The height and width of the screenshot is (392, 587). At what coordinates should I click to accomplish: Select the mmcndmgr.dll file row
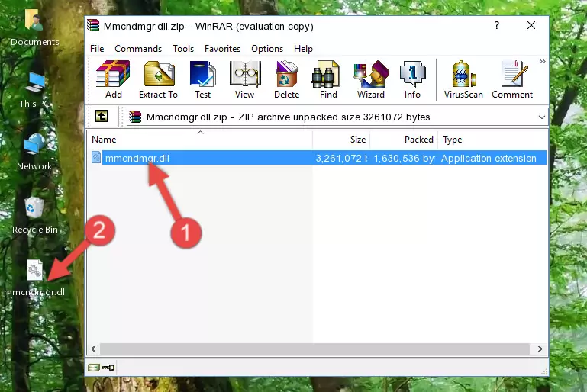click(318, 158)
